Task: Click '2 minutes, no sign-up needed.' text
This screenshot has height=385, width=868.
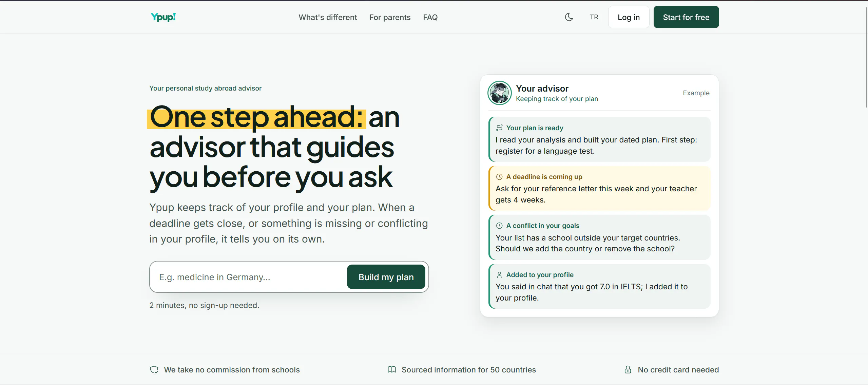Action: tap(204, 305)
